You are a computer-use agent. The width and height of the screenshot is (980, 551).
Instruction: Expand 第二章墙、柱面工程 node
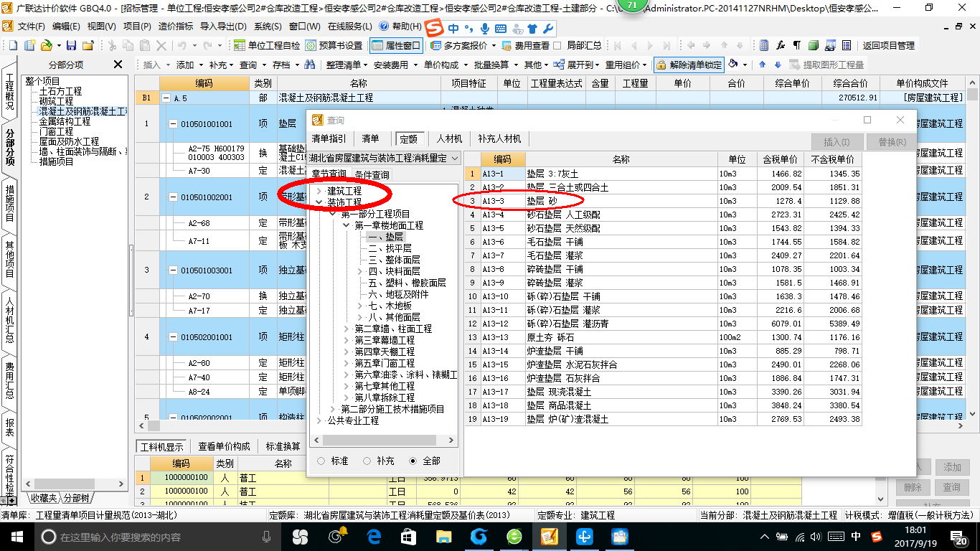[x=347, y=329]
